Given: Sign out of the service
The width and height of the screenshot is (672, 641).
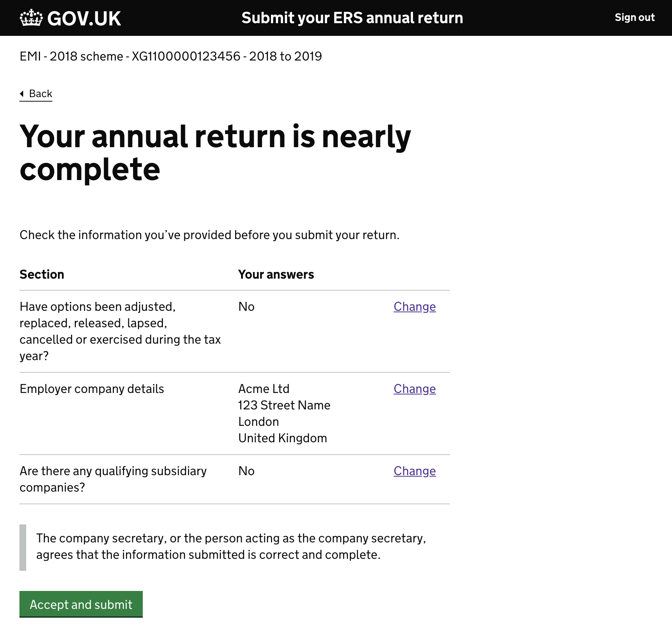Looking at the screenshot, I should [x=635, y=18].
